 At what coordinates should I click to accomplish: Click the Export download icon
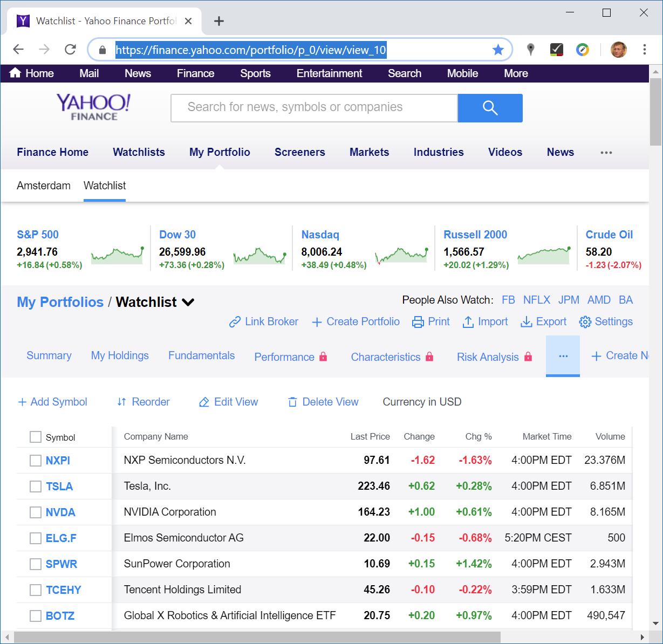point(526,322)
